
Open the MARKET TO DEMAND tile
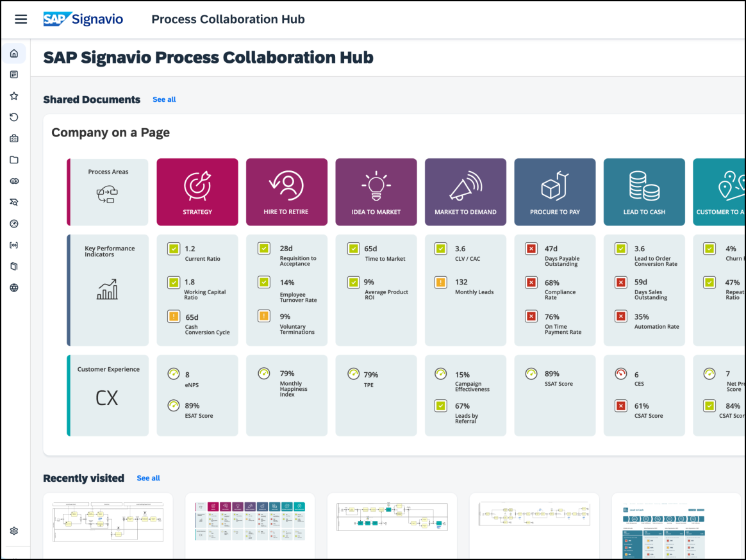tap(466, 192)
